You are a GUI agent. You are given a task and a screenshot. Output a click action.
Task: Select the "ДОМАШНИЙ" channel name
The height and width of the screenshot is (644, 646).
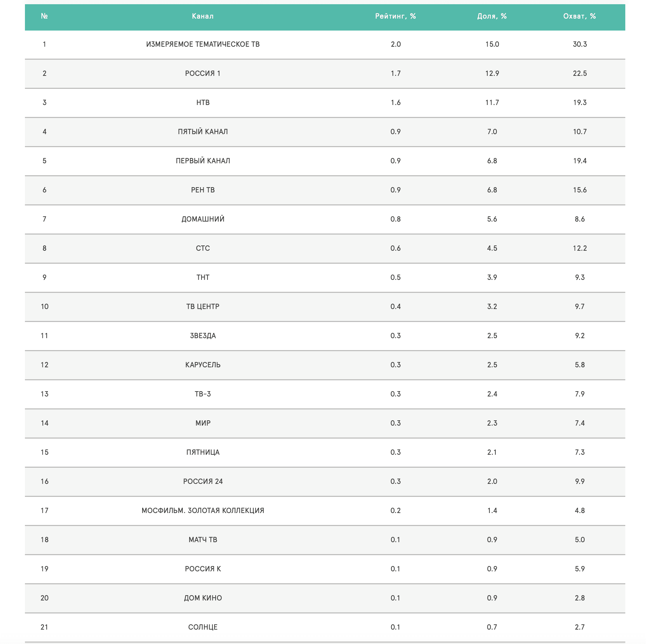tap(203, 219)
